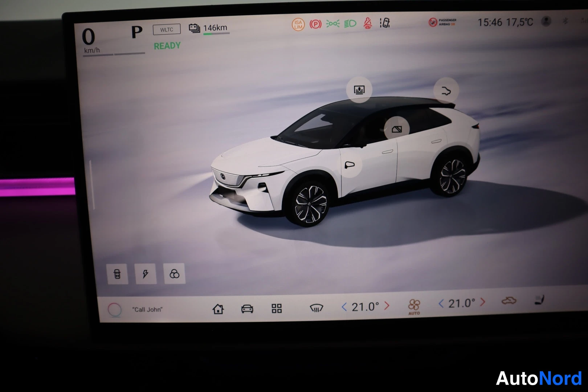Go to the Home screen
588x392 pixels.
click(x=218, y=309)
